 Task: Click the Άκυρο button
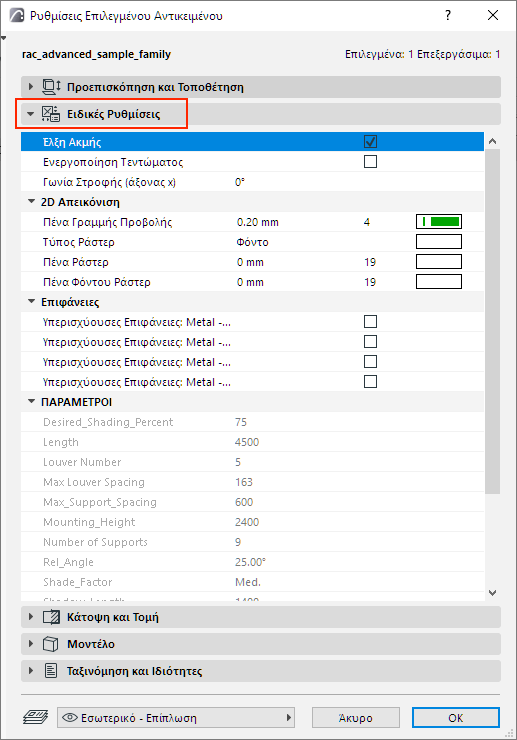click(x=356, y=718)
